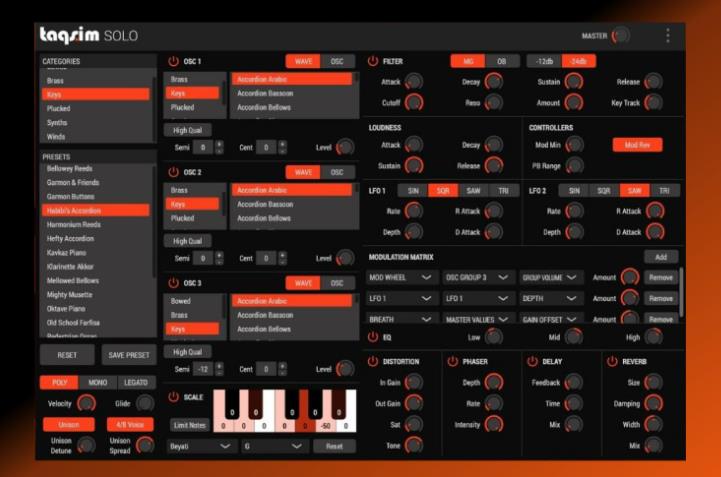Enable High Qual for OSC 1
This screenshot has height=477, width=721.
tap(188, 130)
